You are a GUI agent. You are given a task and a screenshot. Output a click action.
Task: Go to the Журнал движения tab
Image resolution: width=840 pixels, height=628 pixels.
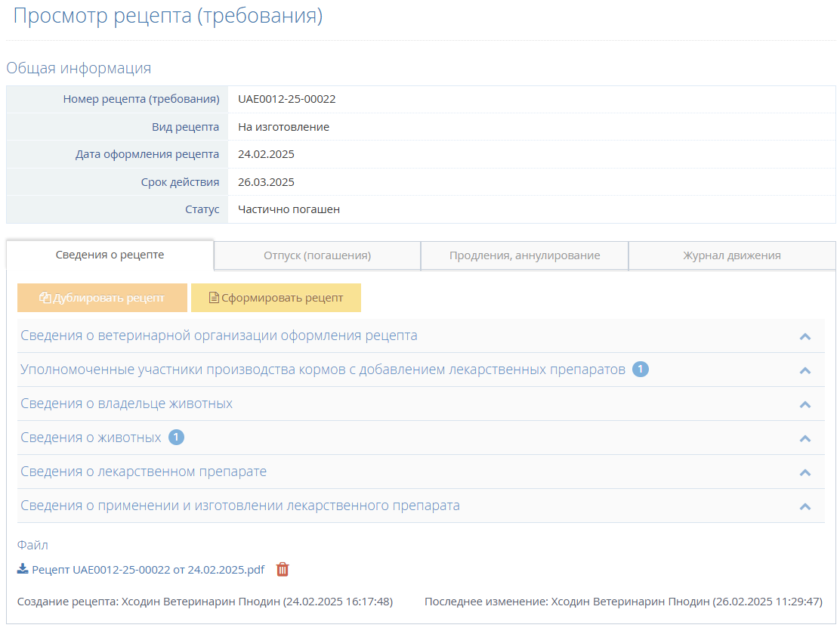coord(731,255)
